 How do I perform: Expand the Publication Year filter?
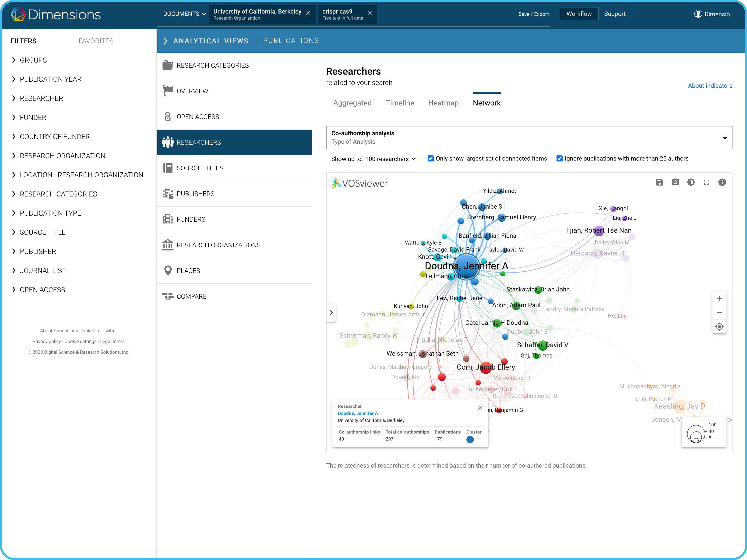click(50, 79)
